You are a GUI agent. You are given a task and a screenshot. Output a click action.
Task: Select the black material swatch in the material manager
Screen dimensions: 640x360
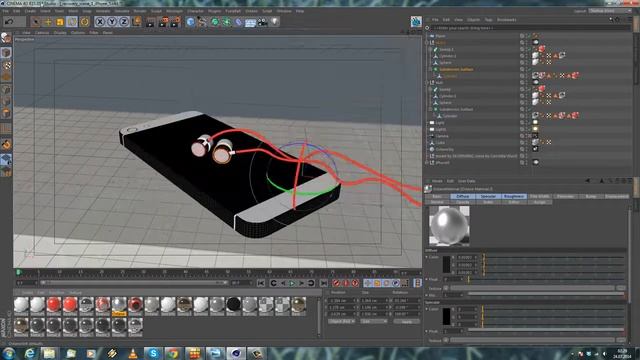pyautogui.click(x=233, y=305)
